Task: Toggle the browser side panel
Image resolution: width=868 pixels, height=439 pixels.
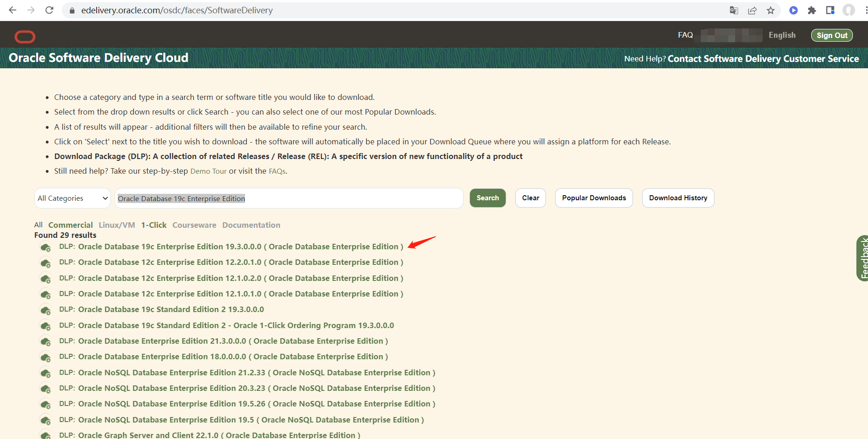Action: [x=830, y=11]
